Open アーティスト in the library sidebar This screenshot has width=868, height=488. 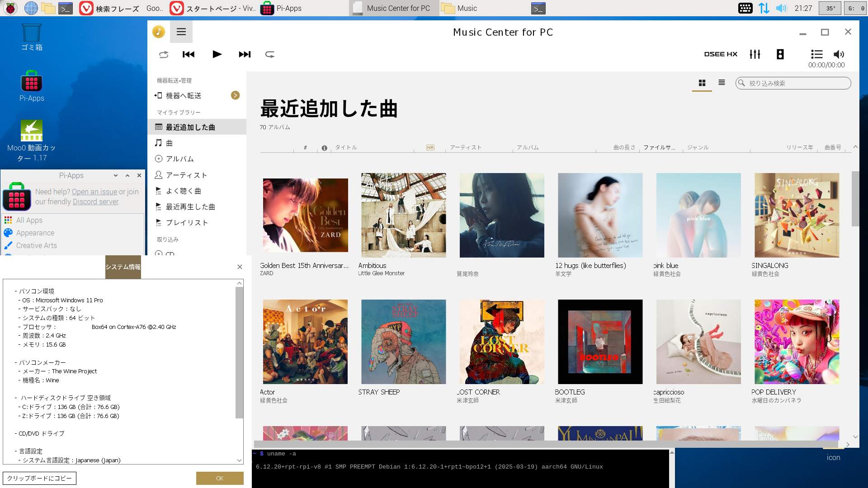click(197, 175)
